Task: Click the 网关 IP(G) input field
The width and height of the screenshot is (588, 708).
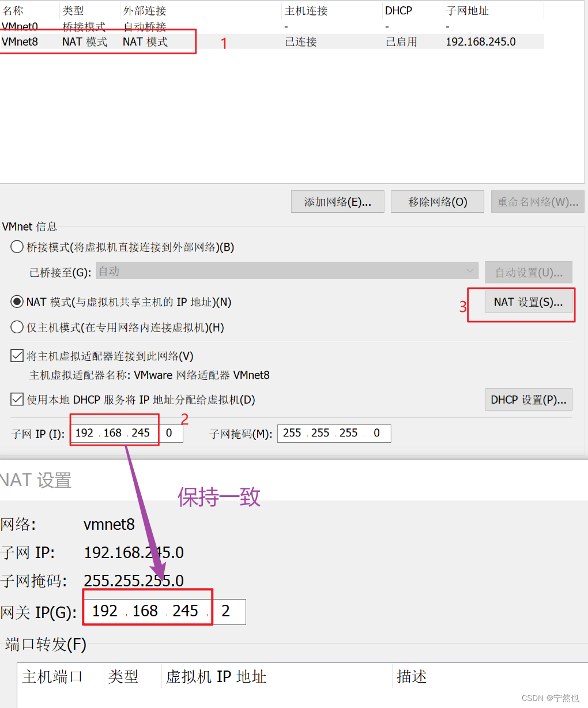Action: tap(165, 612)
